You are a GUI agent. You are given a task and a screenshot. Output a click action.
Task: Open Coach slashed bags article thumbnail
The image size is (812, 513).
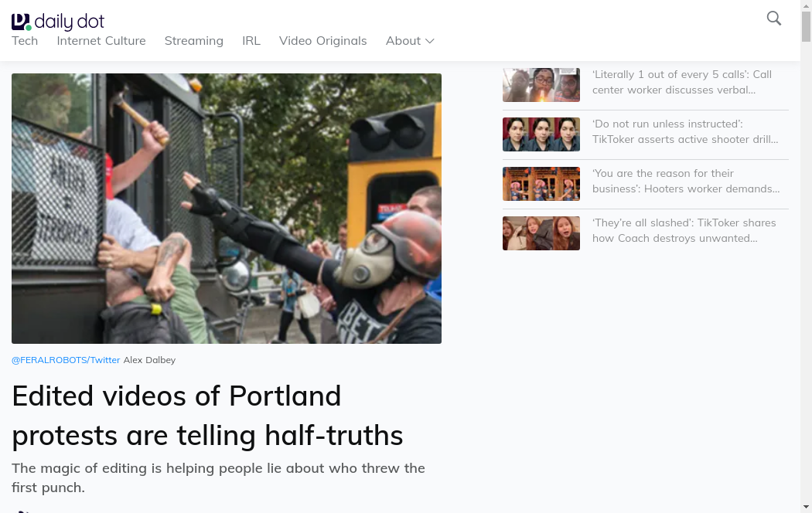541,233
